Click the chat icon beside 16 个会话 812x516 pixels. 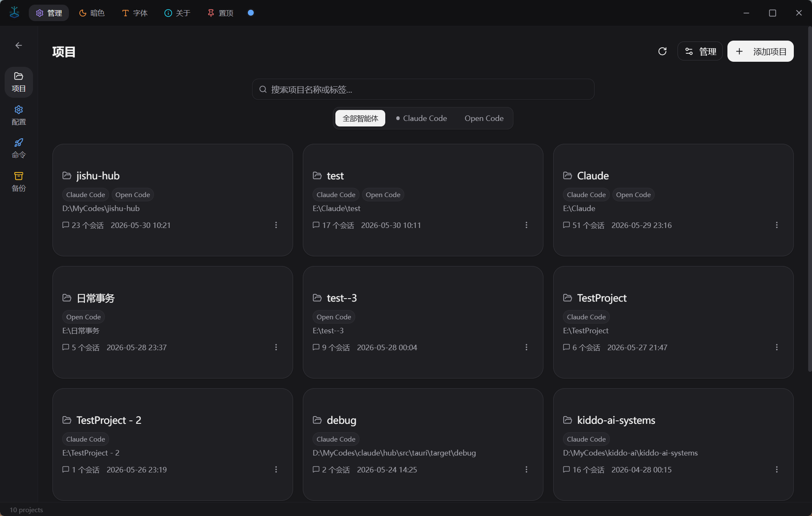coord(566,469)
